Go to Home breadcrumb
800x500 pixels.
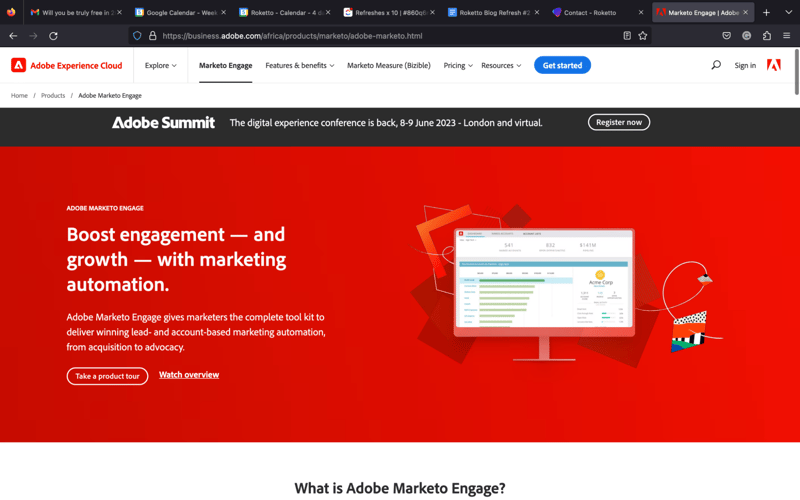19,95
